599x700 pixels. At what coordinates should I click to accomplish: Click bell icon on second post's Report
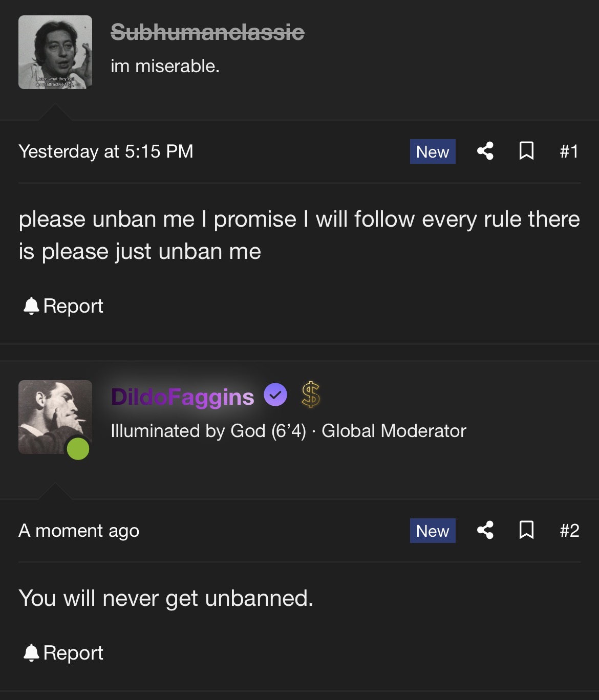click(31, 652)
